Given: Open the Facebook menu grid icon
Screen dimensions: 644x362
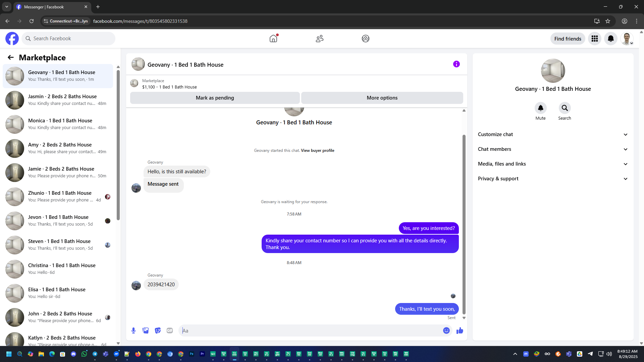Looking at the screenshot, I should 594,39.
